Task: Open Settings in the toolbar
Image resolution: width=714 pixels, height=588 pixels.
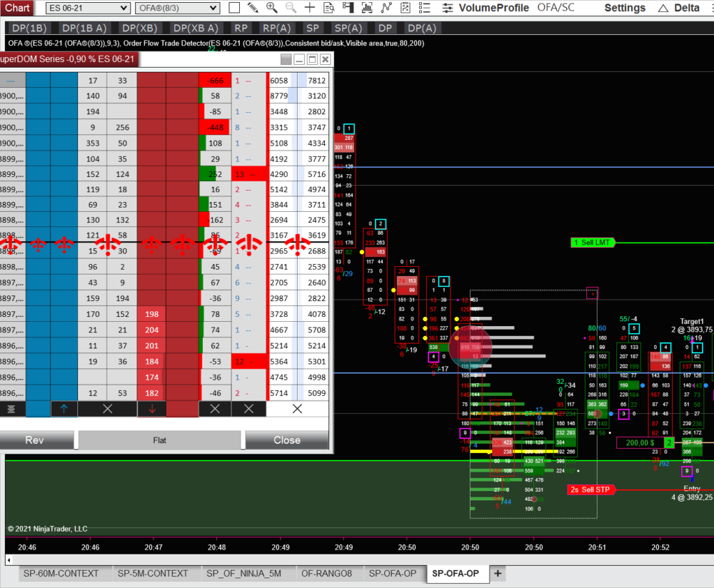Action: (625, 8)
